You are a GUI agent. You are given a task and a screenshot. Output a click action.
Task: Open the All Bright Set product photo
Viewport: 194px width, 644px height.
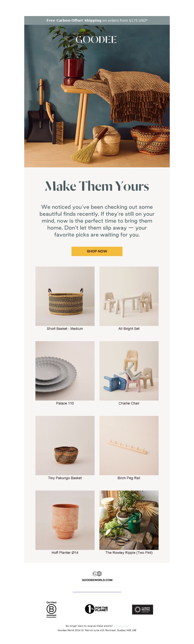(129, 296)
